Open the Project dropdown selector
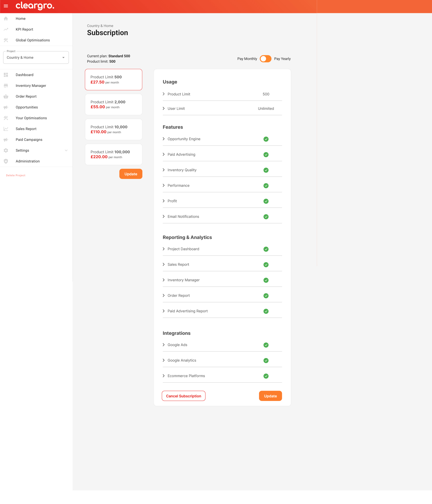Screen dimensions: 432x504 pyautogui.click(x=36, y=58)
